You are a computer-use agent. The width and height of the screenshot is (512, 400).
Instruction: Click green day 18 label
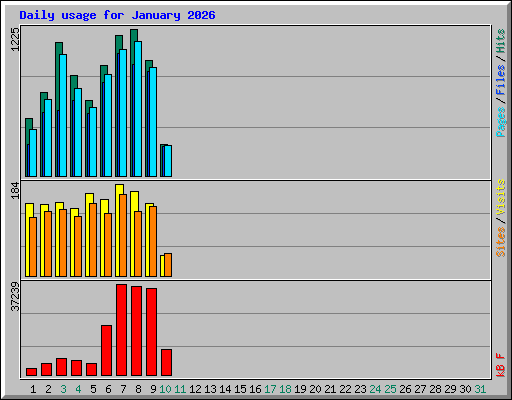285,389
